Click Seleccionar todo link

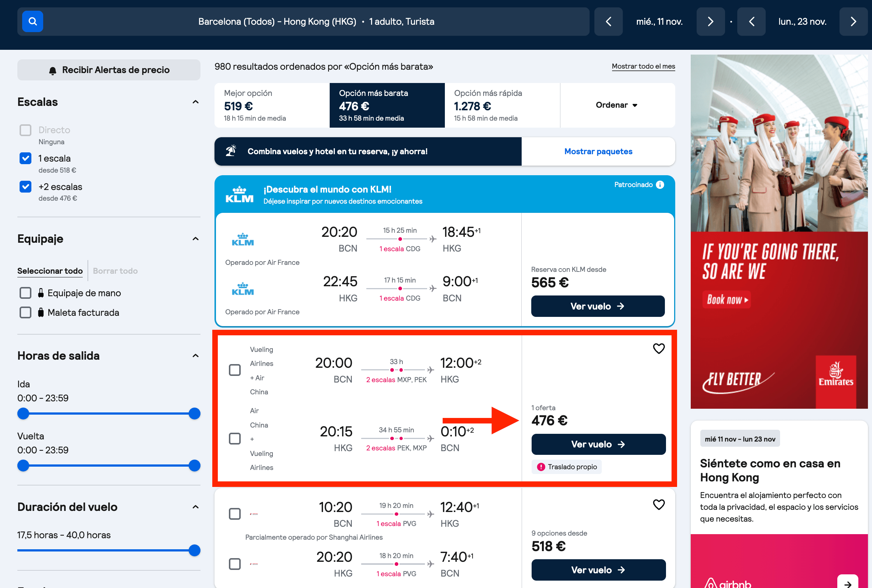(50, 271)
